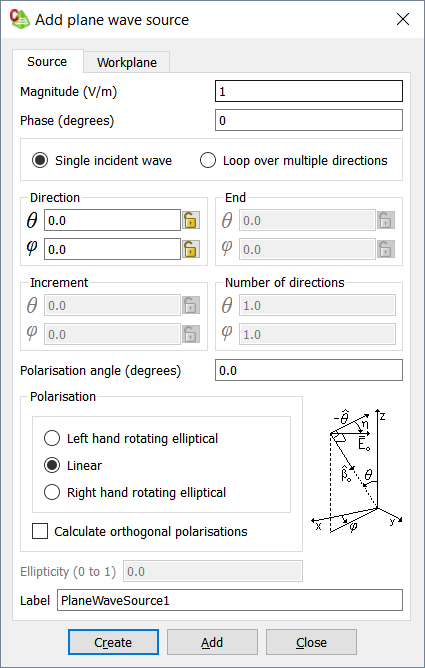Switch to the Workplane tab
Image resolution: width=425 pixels, height=668 pixels.
(x=127, y=62)
